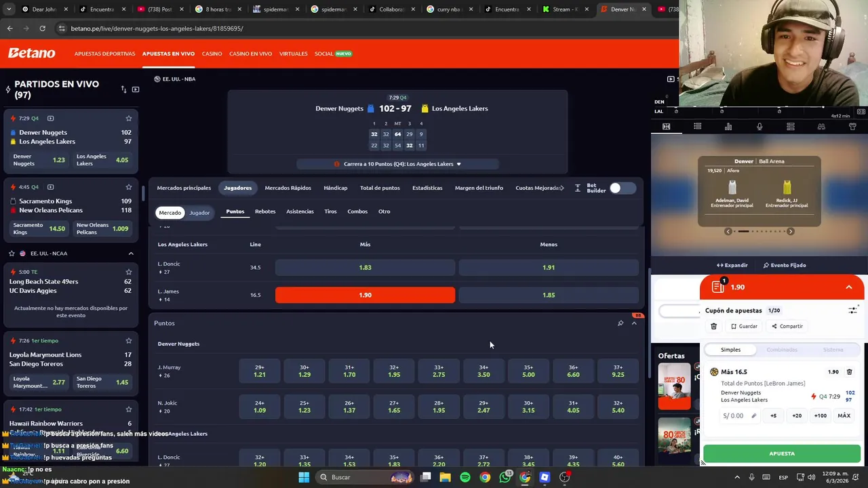The image size is (868, 488).
Task: Select L. Doncic Más 1.83
Action: point(365,268)
